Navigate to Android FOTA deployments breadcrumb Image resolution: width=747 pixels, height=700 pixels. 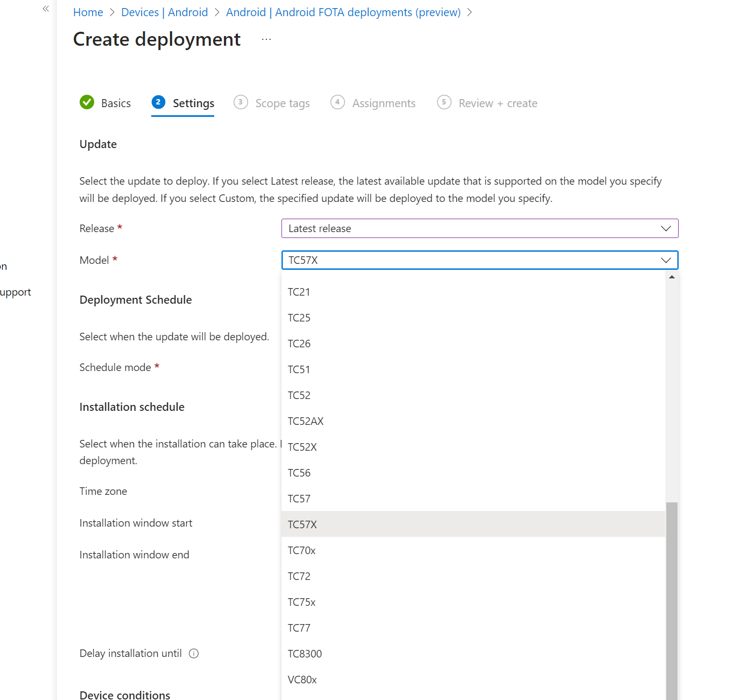pyautogui.click(x=343, y=12)
